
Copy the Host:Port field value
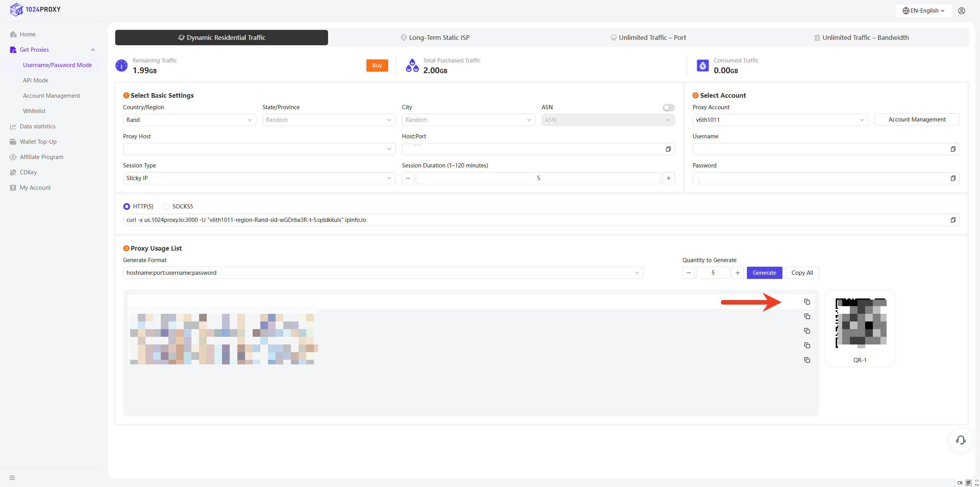668,149
